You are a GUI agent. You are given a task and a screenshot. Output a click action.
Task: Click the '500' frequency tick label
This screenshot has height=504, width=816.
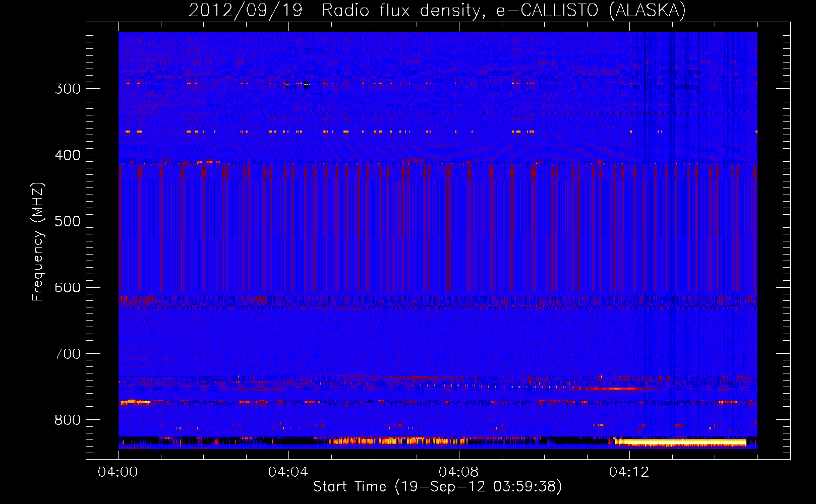click(x=68, y=221)
